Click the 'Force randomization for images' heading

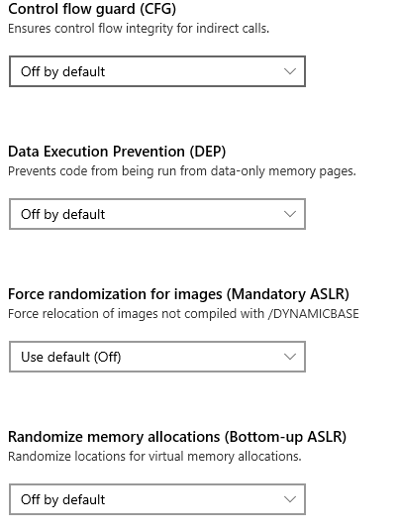click(x=178, y=294)
